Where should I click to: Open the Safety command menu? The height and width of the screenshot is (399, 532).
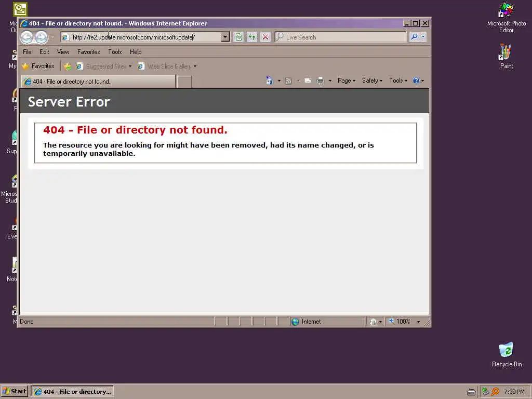(372, 81)
